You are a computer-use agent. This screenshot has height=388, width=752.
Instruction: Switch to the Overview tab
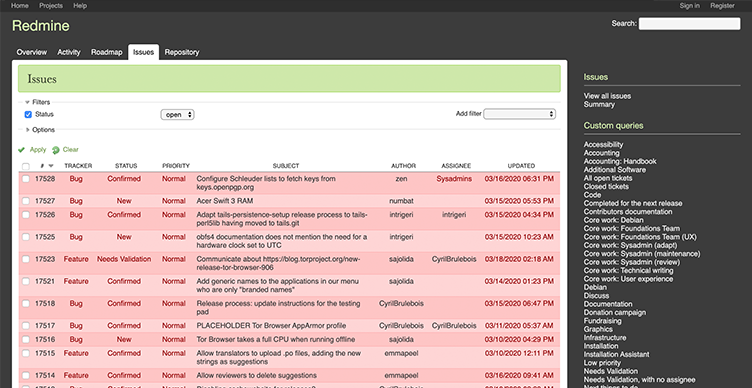coord(32,52)
